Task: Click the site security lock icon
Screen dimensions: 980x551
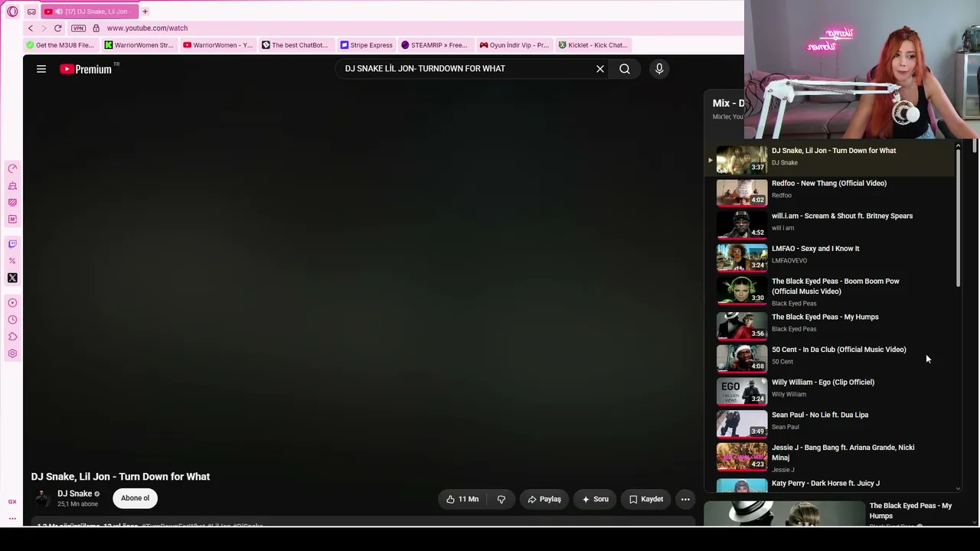Action: point(96,28)
